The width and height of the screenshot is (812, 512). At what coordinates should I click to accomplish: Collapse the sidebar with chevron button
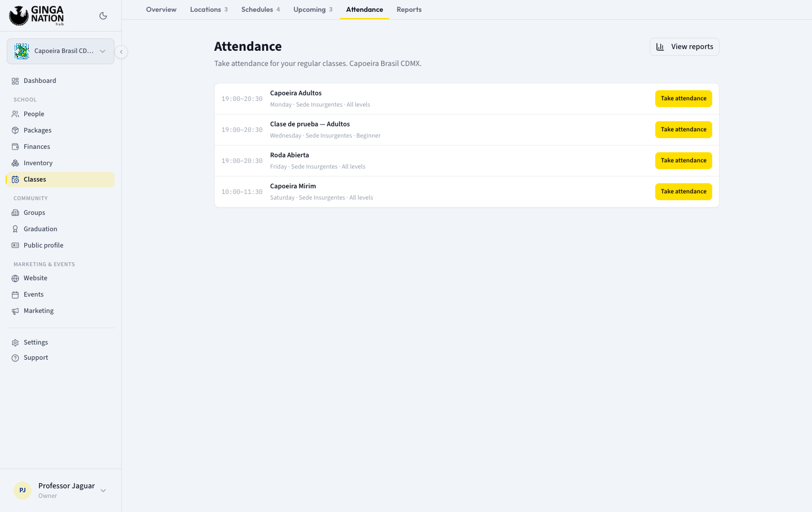point(121,52)
